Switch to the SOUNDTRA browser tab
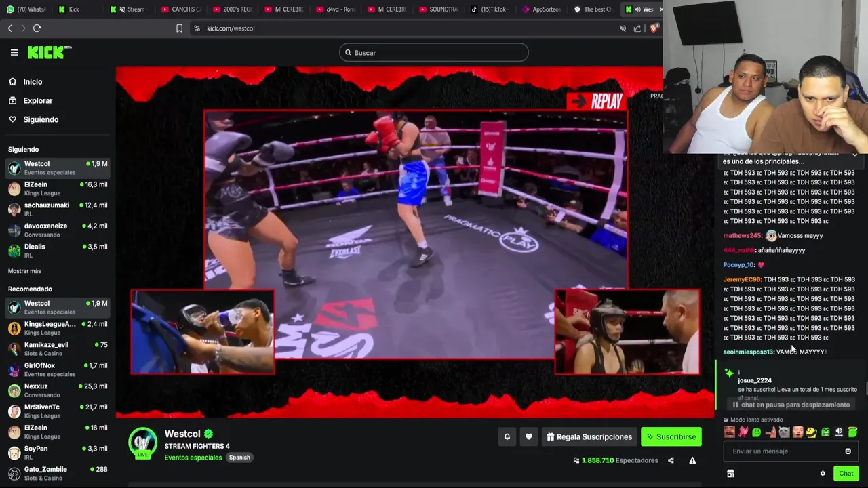 (x=438, y=9)
